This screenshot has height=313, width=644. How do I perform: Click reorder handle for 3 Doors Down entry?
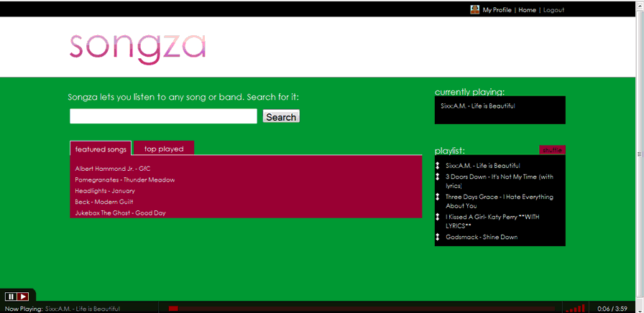point(438,177)
